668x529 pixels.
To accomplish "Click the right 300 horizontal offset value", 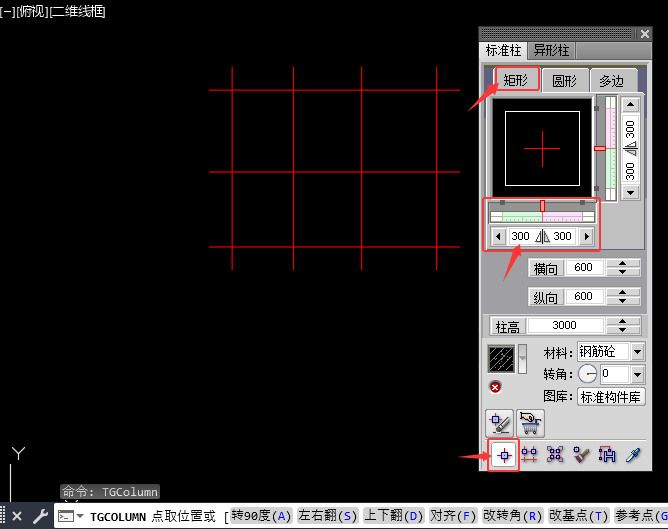I will (x=562, y=236).
